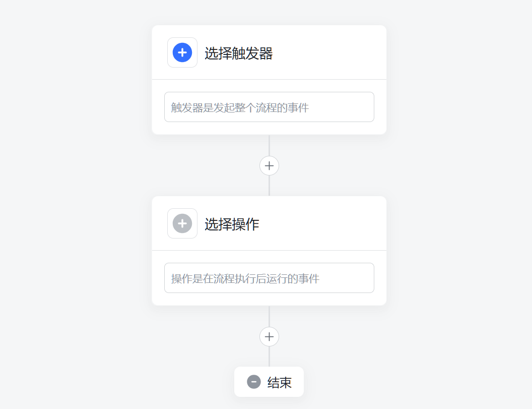The width and height of the screenshot is (532, 409).
Task: Select the 选择触发器 card title
Action: tap(238, 53)
